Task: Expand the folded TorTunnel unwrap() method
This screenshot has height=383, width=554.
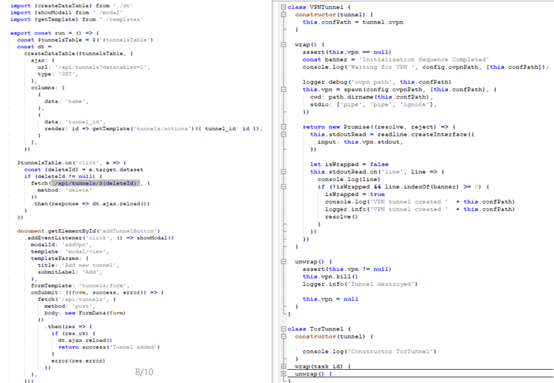Action: 283,374
